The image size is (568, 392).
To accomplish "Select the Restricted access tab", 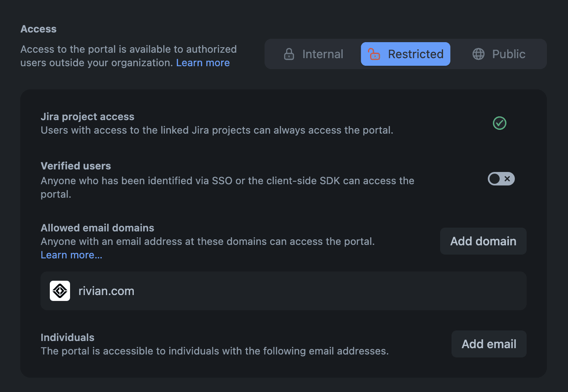I will [406, 54].
